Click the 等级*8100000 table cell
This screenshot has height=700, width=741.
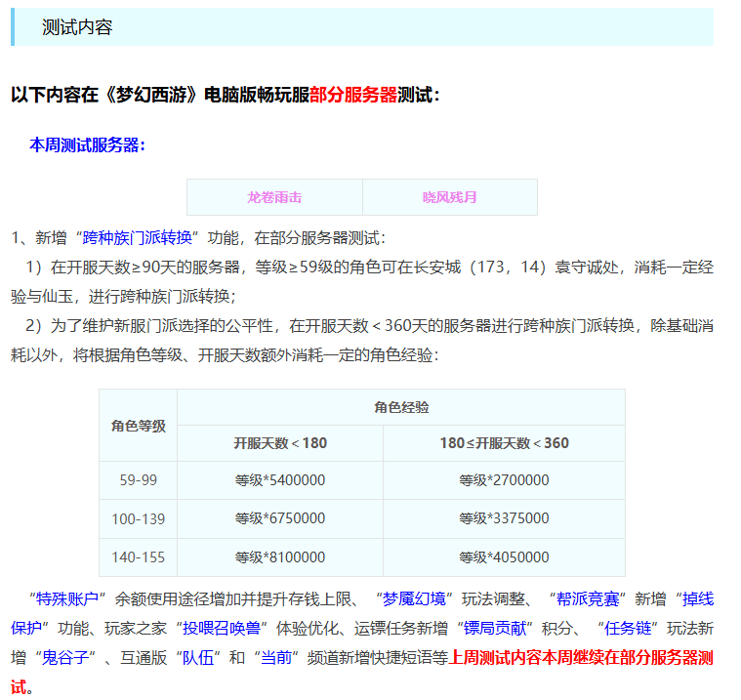[280, 557]
